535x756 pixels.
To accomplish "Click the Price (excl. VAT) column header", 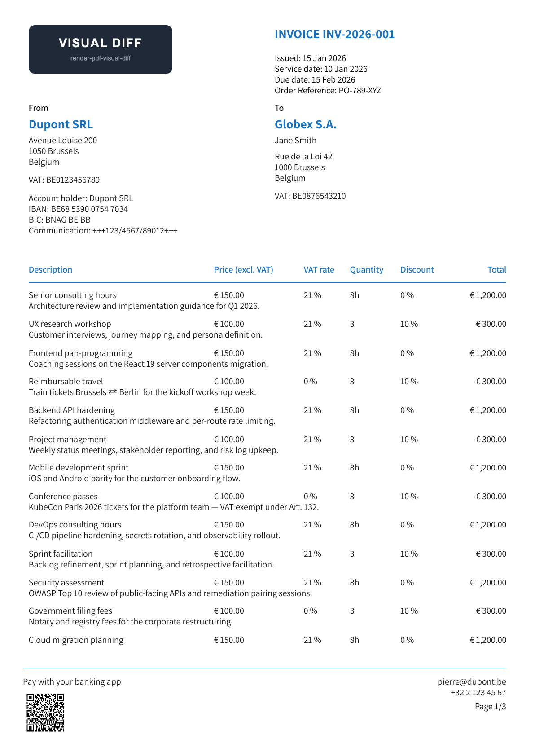I will click(x=243, y=270).
